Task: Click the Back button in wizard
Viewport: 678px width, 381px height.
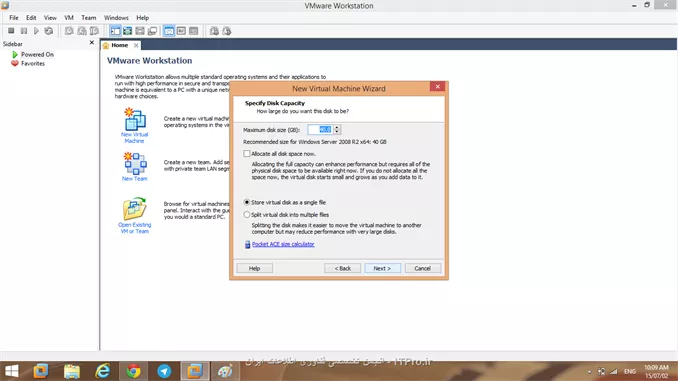Action: 342,268
